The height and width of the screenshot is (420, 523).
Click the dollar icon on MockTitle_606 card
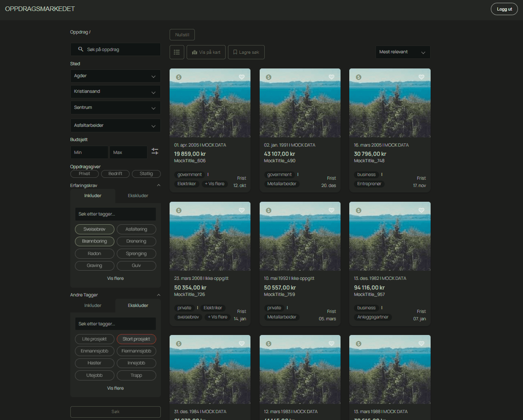click(179, 77)
